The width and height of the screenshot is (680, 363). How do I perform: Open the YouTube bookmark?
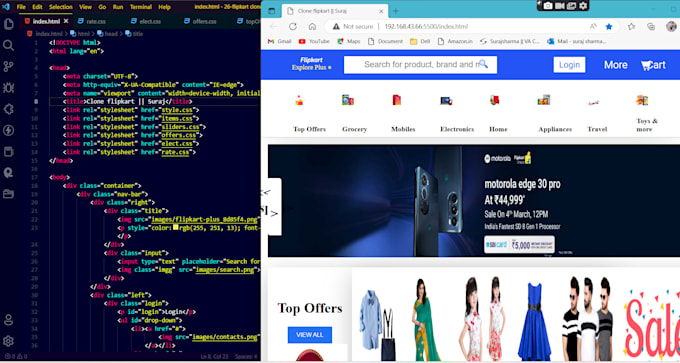tap(314, 42)
